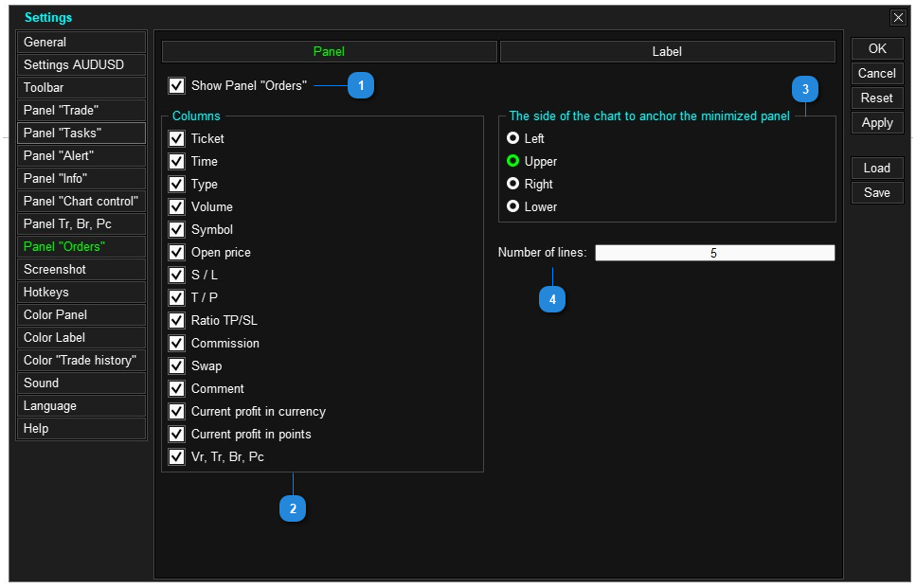Uncheck the Time column checkbox
This screenshot has height=588, width=916.
tap(176, 162)
